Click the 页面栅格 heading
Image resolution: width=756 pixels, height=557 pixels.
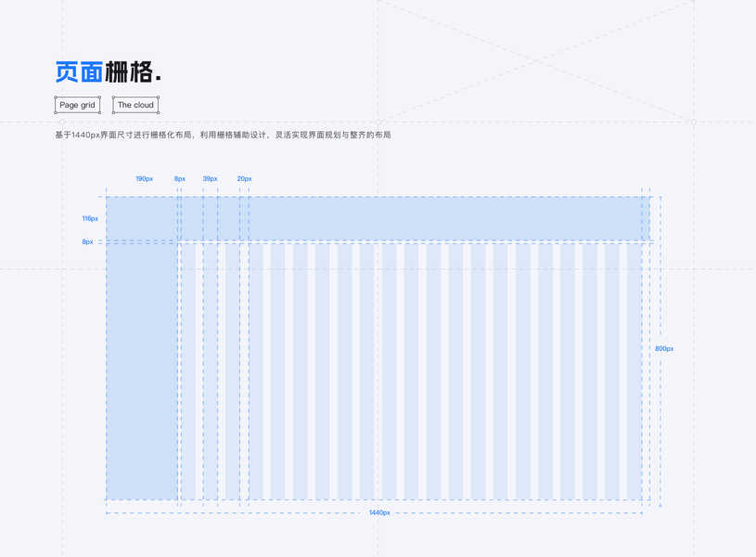(108, 71)
